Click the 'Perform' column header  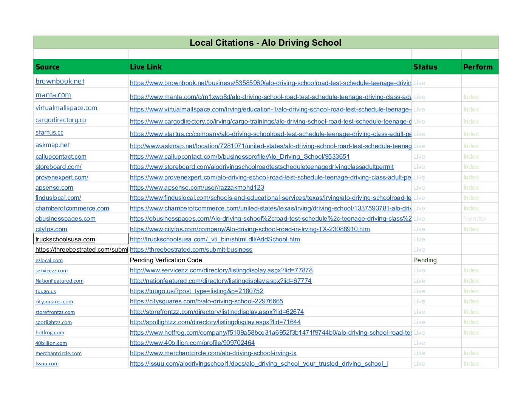click(480, 67)
